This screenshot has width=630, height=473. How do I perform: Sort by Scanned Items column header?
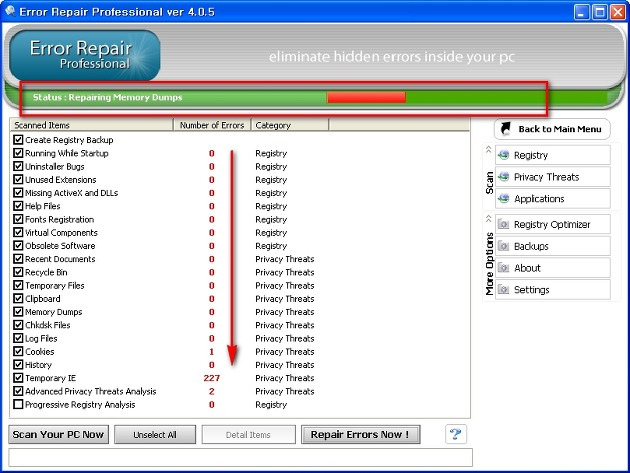[92, 125]
